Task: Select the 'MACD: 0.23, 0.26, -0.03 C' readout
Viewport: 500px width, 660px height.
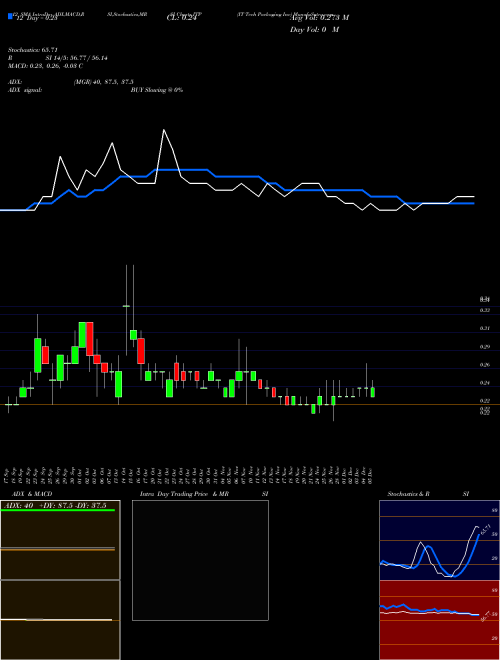Action: [45, 66]
